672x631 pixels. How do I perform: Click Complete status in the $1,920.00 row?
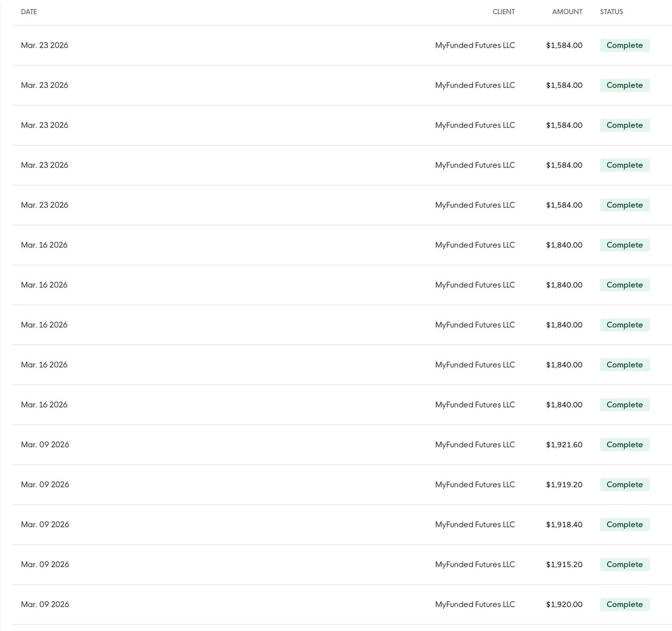pos(624,604)
